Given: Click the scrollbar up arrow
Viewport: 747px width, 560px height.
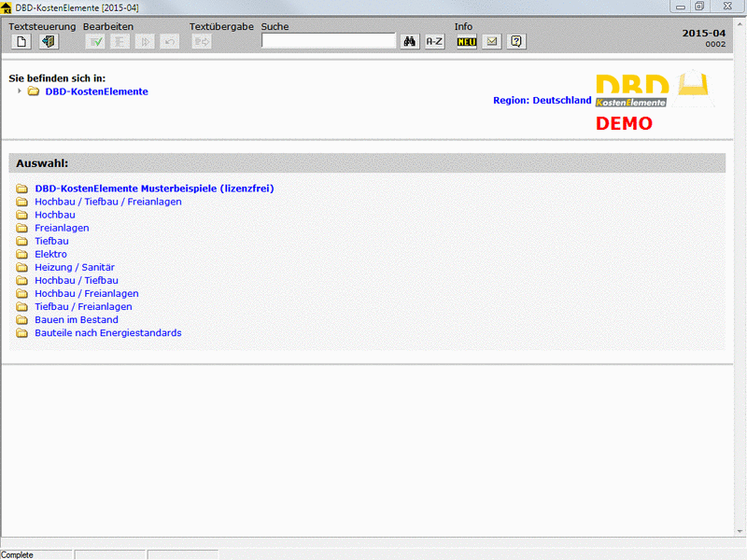Looking at the screenshot, I should click(x=740, y=24).
